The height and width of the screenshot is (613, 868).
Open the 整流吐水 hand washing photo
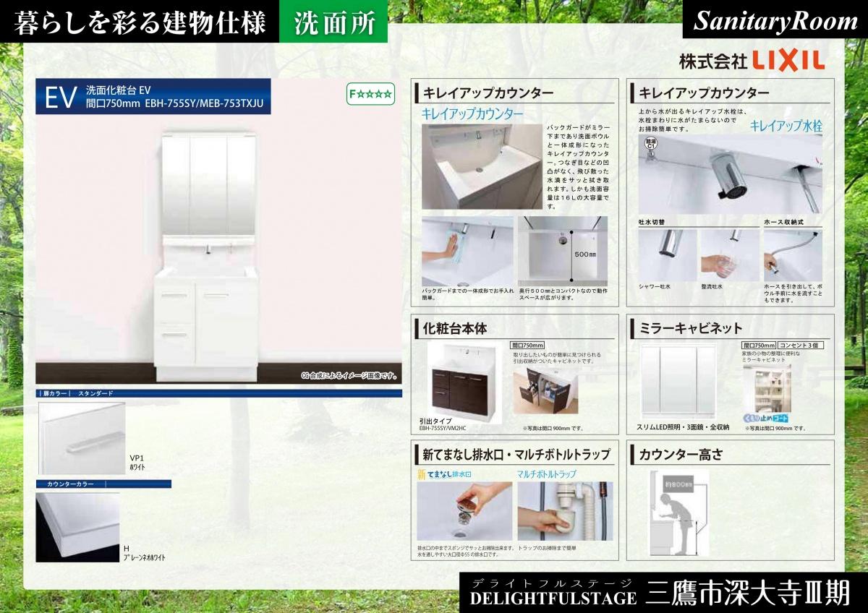coord(731,255)
